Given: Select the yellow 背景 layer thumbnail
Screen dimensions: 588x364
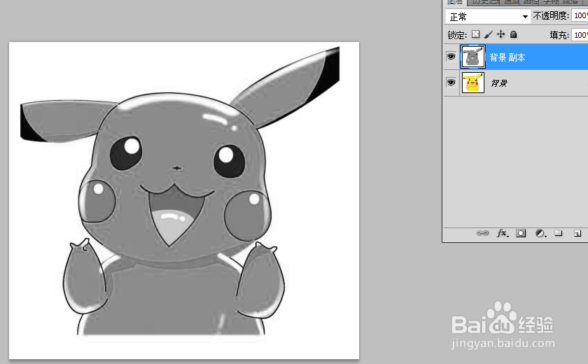Looking at the screenshot, I should pyautogui.click(x=473, y=83).
